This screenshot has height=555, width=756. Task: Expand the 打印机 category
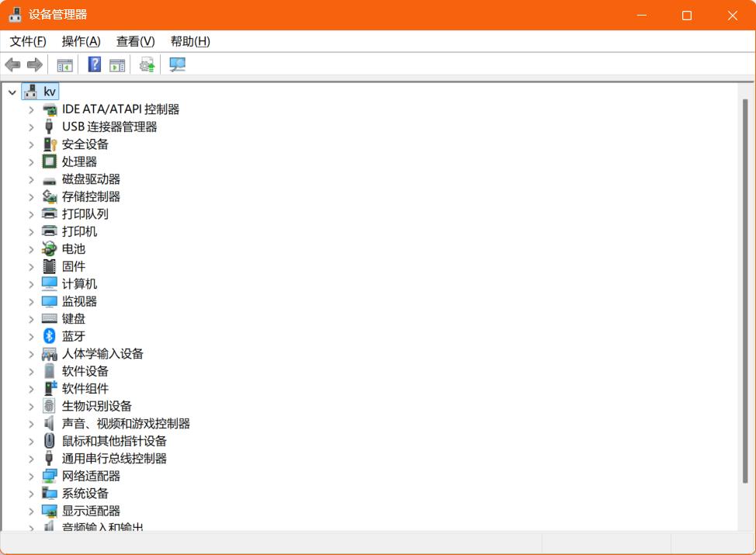pyautogui.click(x=31, y=232)
